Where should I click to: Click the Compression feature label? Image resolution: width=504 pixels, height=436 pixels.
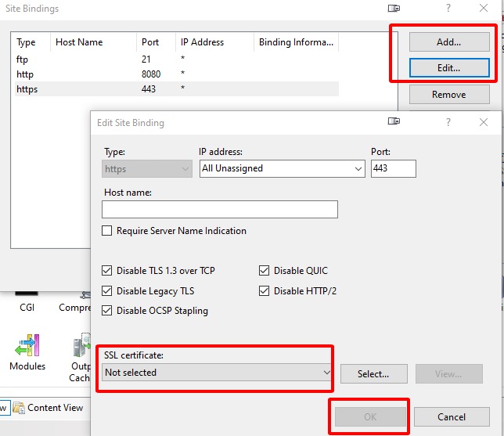click(x=75, y=308)
